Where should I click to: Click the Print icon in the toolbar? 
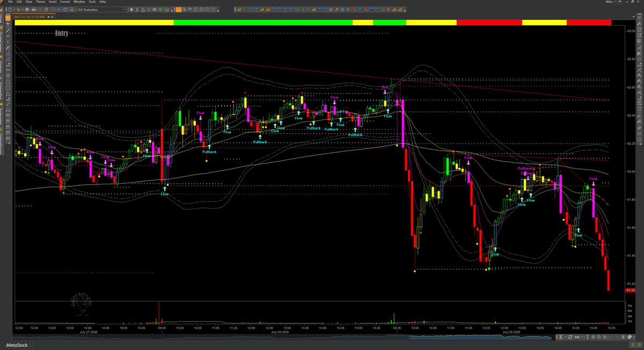[33, 10]
